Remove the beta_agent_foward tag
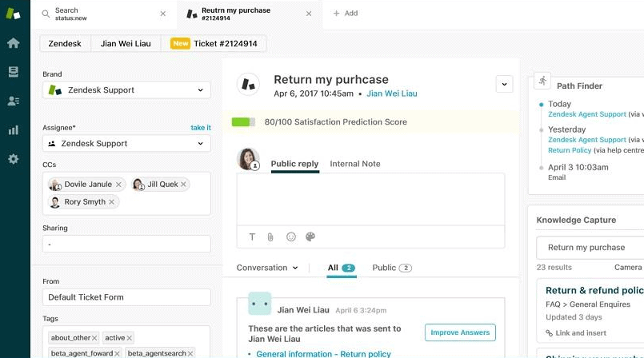 117,353
